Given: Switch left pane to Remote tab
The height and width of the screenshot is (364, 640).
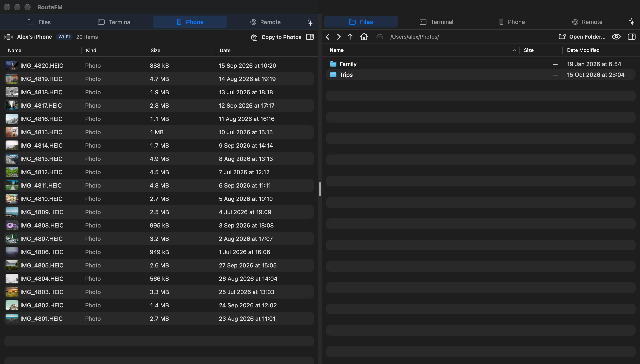Looking at the screenshot, I should coord(265,22).
